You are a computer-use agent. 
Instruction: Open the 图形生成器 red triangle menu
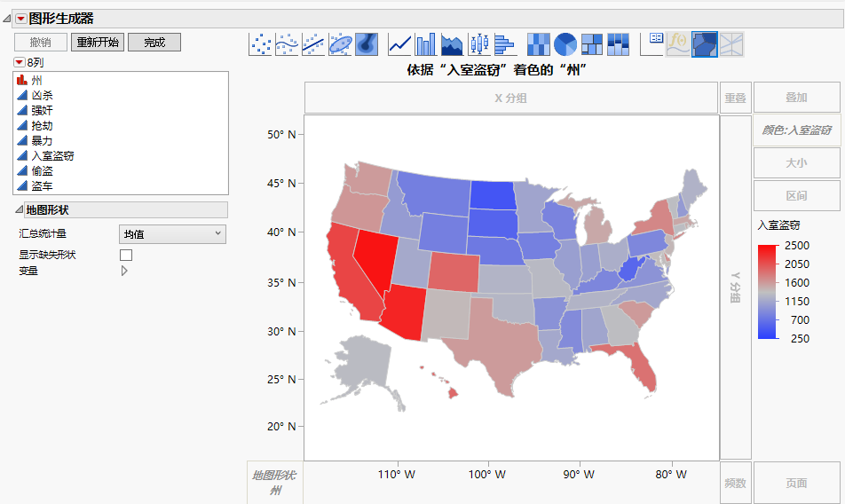(x=21, y=19)
